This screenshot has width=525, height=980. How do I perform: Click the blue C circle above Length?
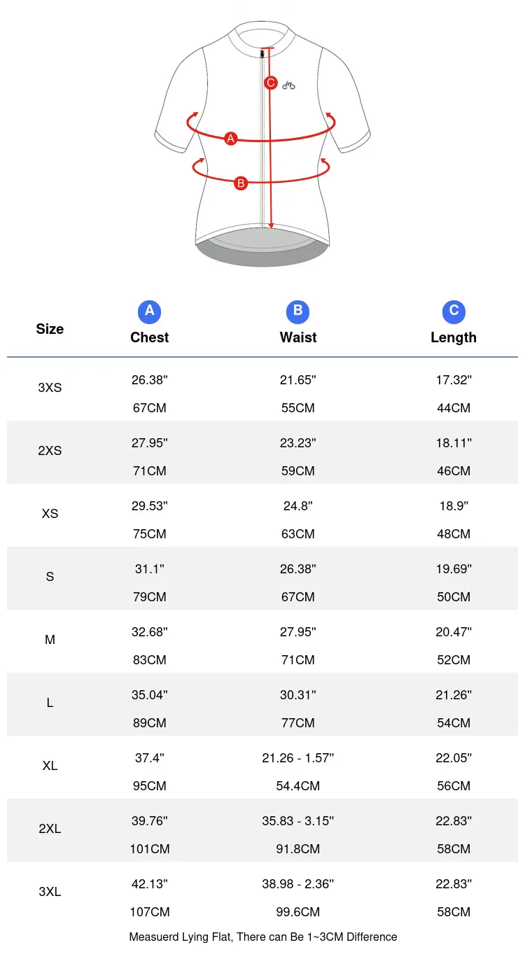(454, 311)
